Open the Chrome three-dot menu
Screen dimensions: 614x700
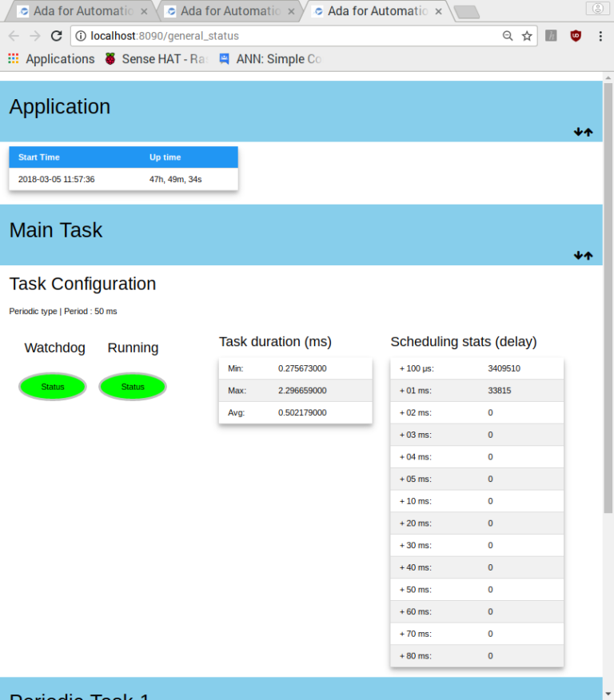[600, 36]
